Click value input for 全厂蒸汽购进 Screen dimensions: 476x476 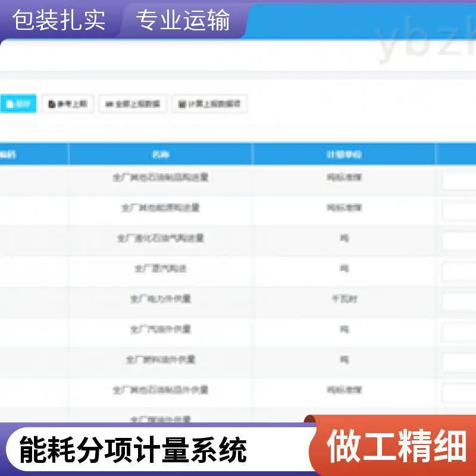click(x=459, y=272)
